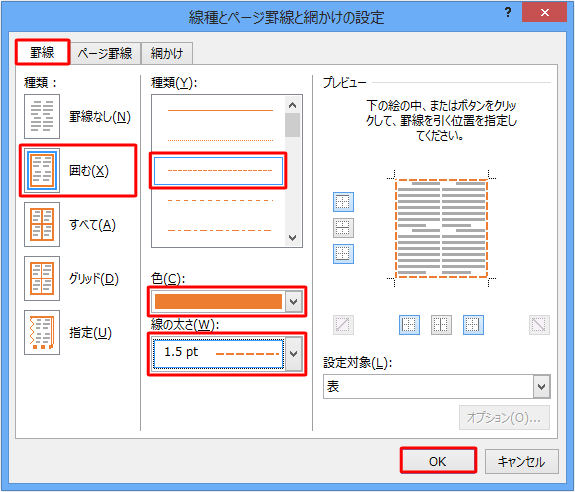Select the solid line style
This screenshot has height=492, width=575.
pyautogui.click(x=220, y=110)
